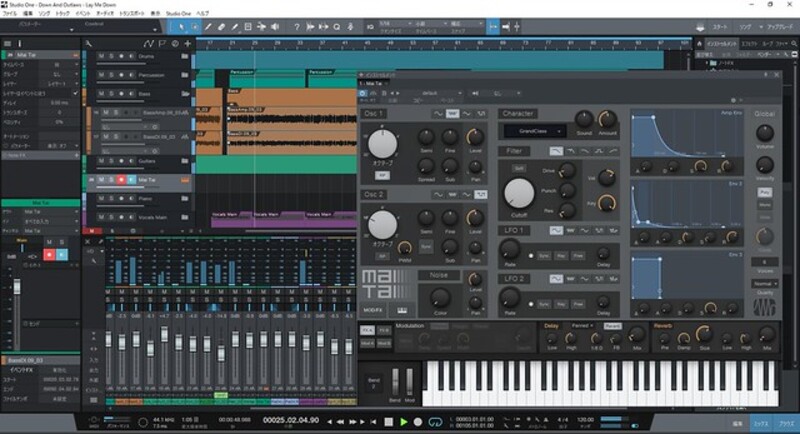Select last waveform shape for Osc 1
The height and width of the screenshot is (434, 800).
(x=481, y=113)
